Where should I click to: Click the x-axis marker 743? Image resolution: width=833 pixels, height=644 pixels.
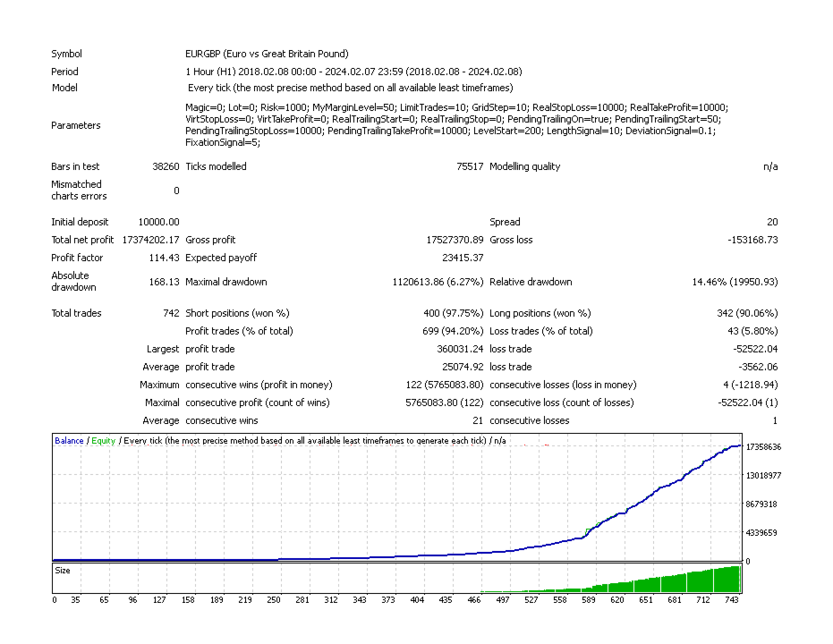click(x=732, y=600)
